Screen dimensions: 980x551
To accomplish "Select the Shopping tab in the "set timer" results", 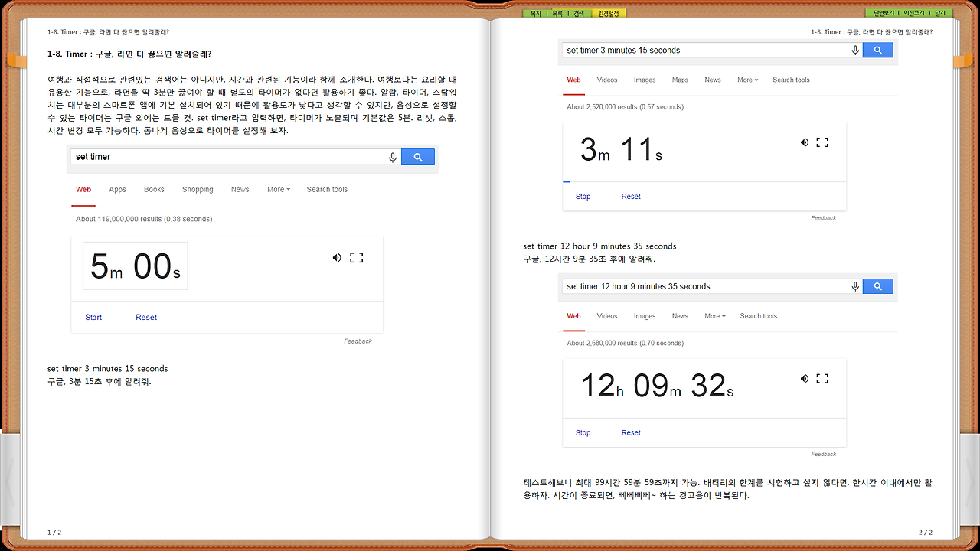I will (198, 190).
